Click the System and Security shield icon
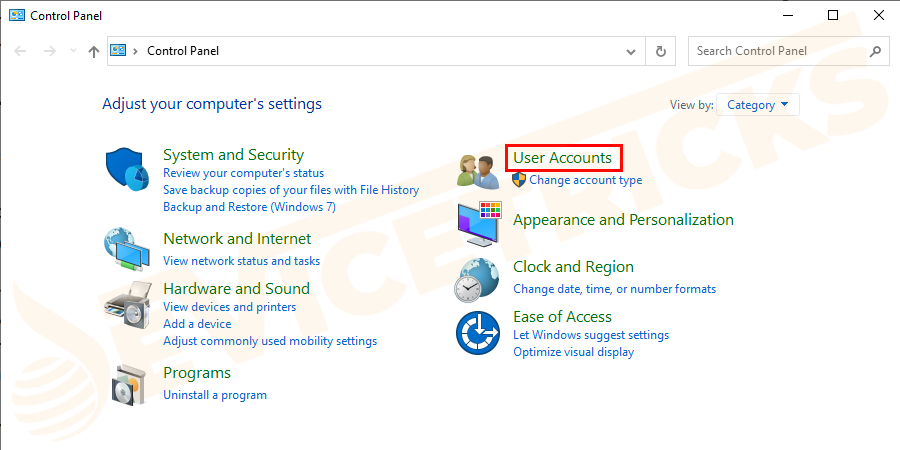This screenshot has height=450, width=900. (x=127, y=170)
